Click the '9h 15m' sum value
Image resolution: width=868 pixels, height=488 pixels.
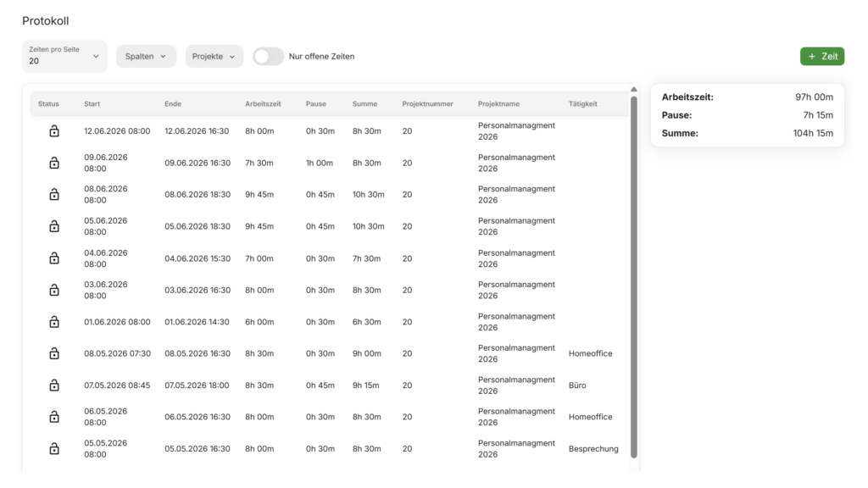[x=366, y=385]
